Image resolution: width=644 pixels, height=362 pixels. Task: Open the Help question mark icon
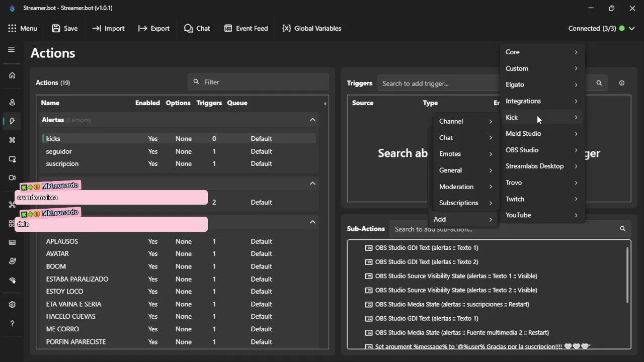point(12,324)
